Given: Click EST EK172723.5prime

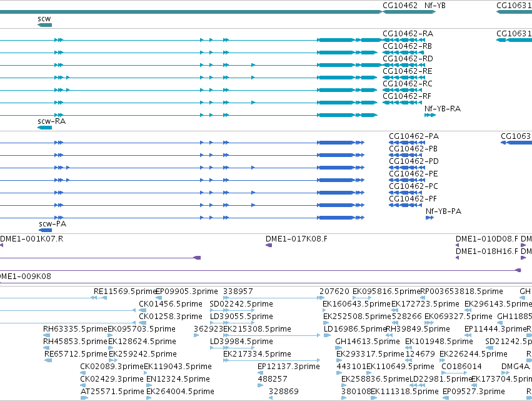Looking at the screenshot, I should (x=425, y=304).
